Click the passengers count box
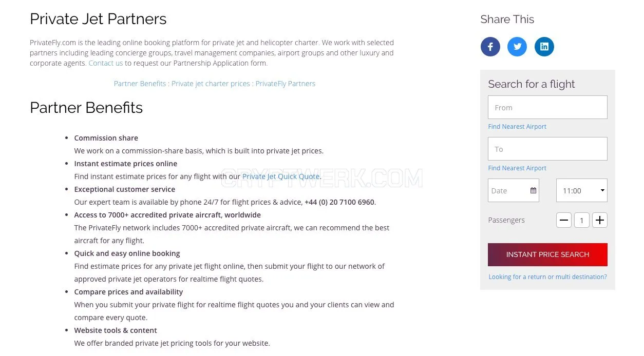This screenshot has height=356, width=644. [582, 220]
